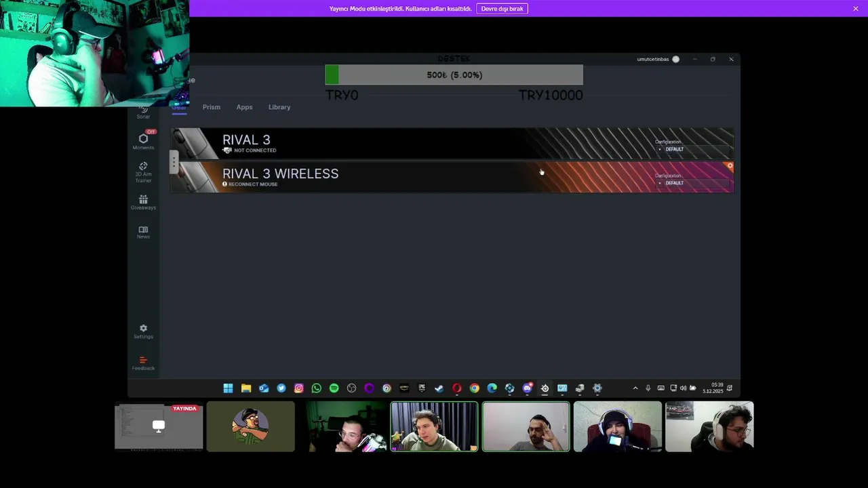The height and width of the screenshot is (488, 868).
Task: Open Opera browser from taskbar
Action: (457, 388)
